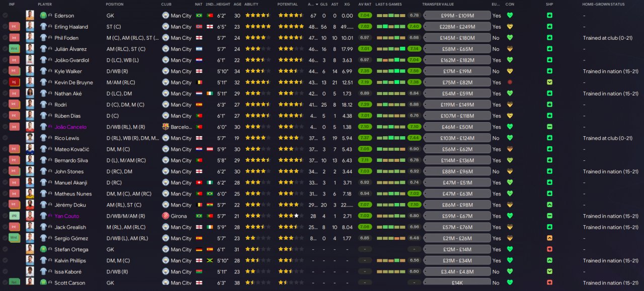Sort the list by the Ability column header

click(251, 4)
